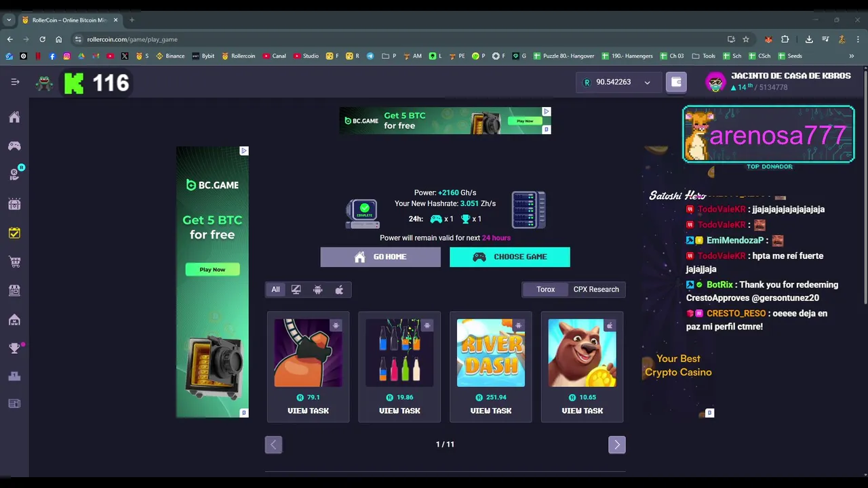Viewport: 868px width, 488px height.
Task: Open the trophy sidebar icon
Action: pos(14,348)
